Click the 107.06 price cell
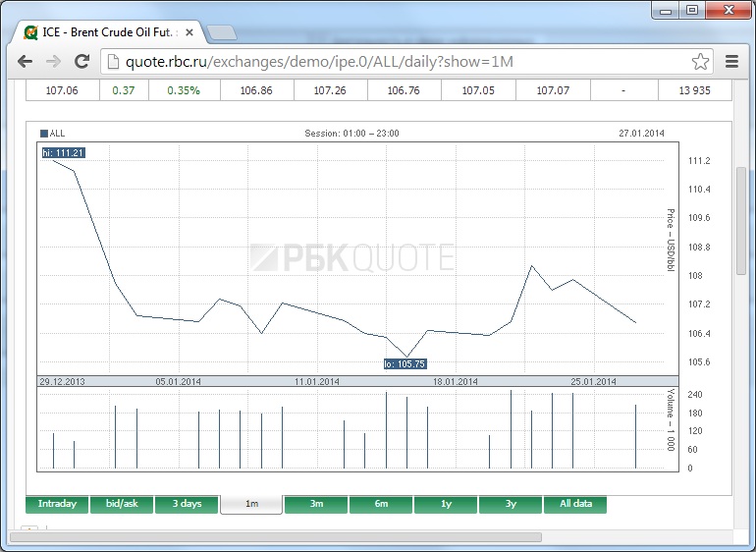 click(62, 90)
